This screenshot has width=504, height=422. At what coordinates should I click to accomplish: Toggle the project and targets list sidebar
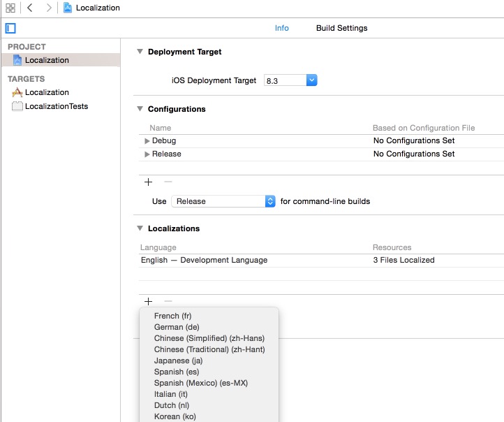click(x=10, y=29)
